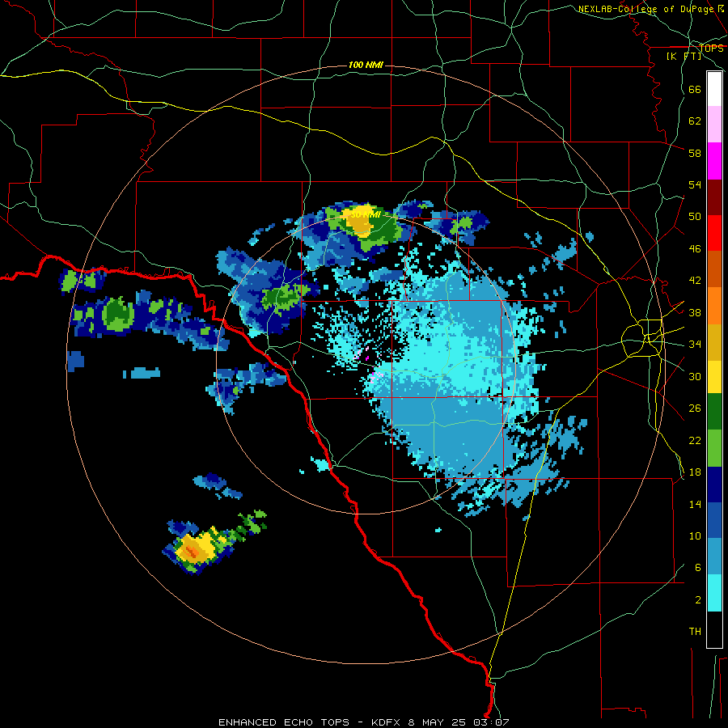Viewport: 728px width, 728px height.
Task: Click the "10" legend value
Action: [695, 535]
